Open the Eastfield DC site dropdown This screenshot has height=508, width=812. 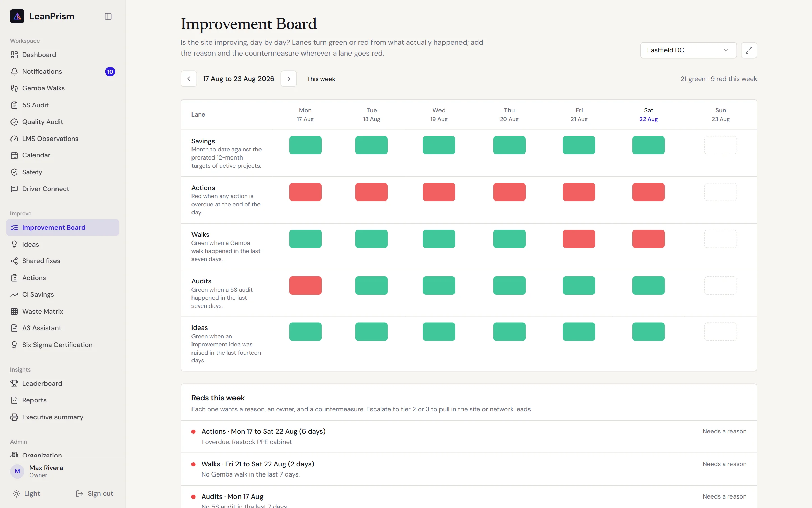(x=688, y=50)
